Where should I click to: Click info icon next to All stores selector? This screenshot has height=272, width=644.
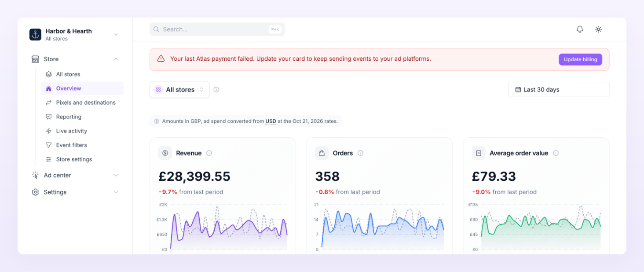216,89
